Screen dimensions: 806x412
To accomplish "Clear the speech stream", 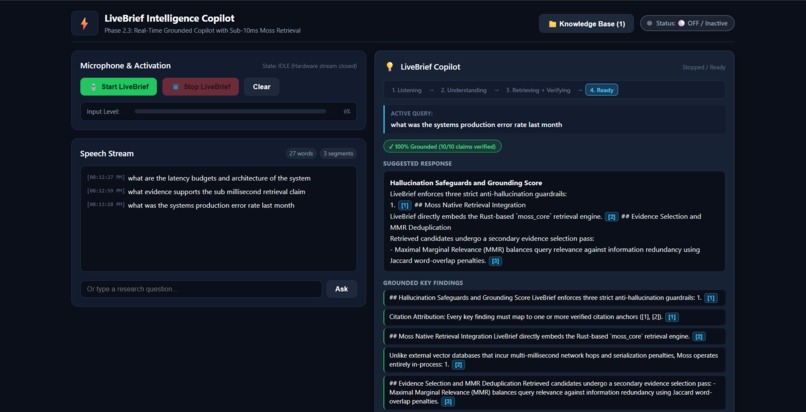I will [262, 87].
